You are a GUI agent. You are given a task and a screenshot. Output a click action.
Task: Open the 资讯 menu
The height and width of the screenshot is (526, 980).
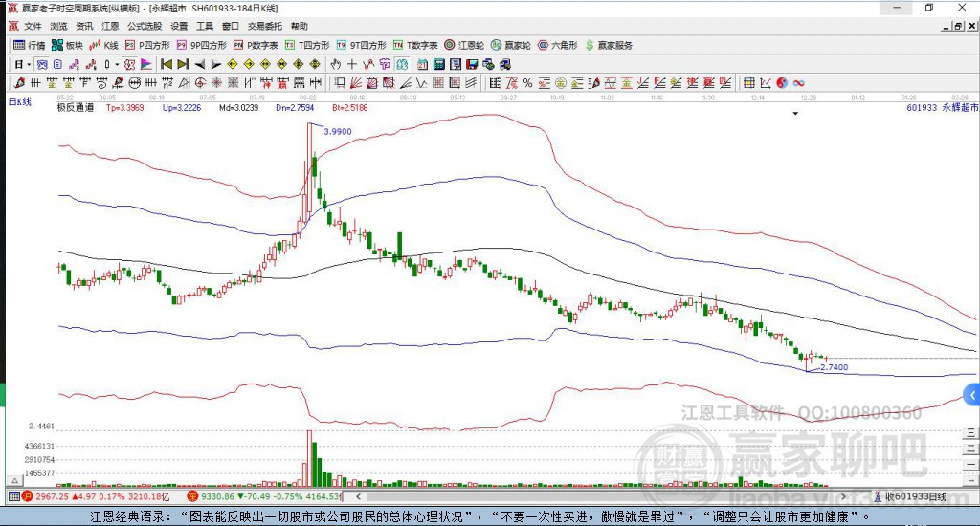tap(84, 26)
